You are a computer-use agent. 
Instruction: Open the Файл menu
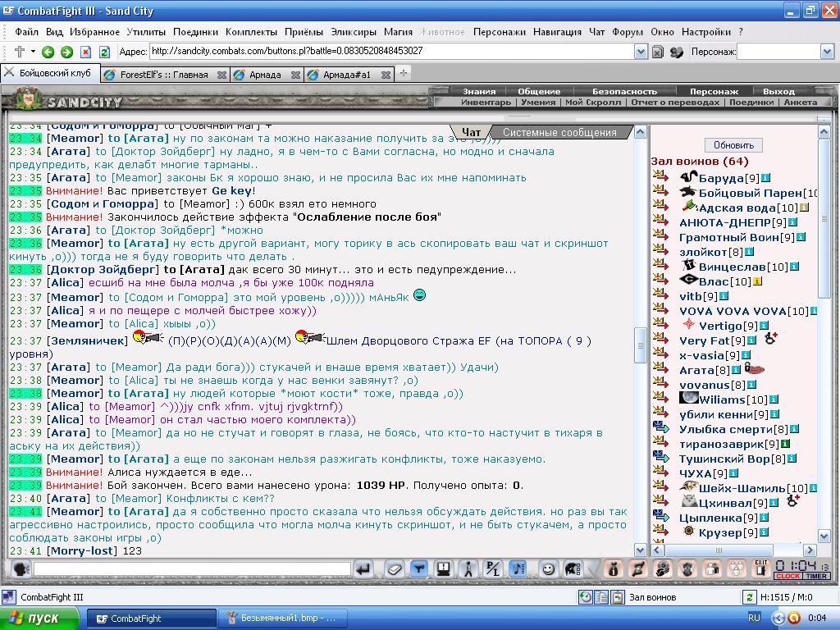(x=26, y=32)
